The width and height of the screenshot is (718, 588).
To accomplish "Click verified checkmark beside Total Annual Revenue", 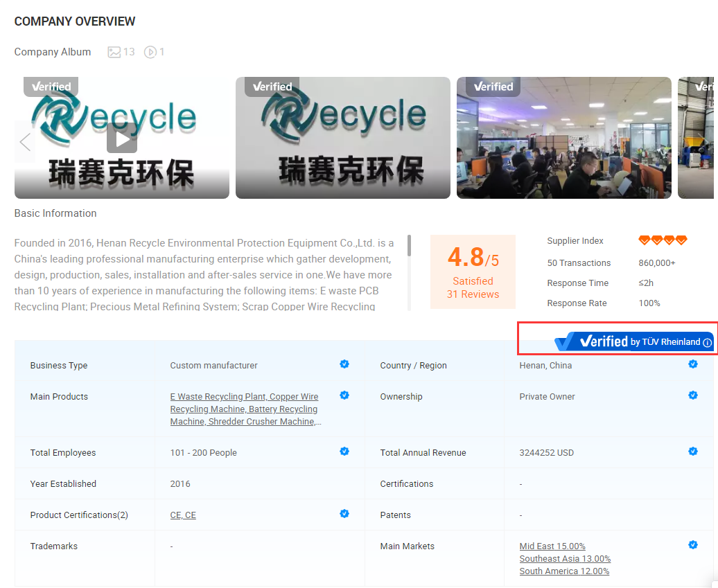I will 692,452.
